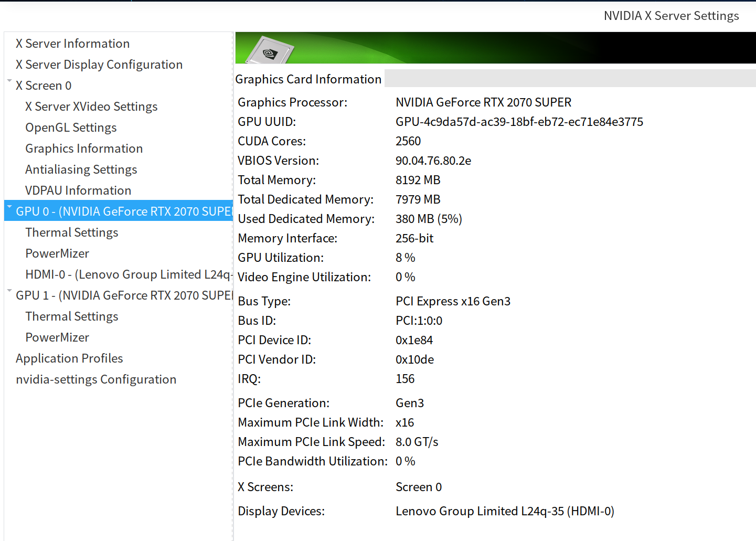Click VBIOS version 90.04.76.80.2e

[x=433, y=161]
